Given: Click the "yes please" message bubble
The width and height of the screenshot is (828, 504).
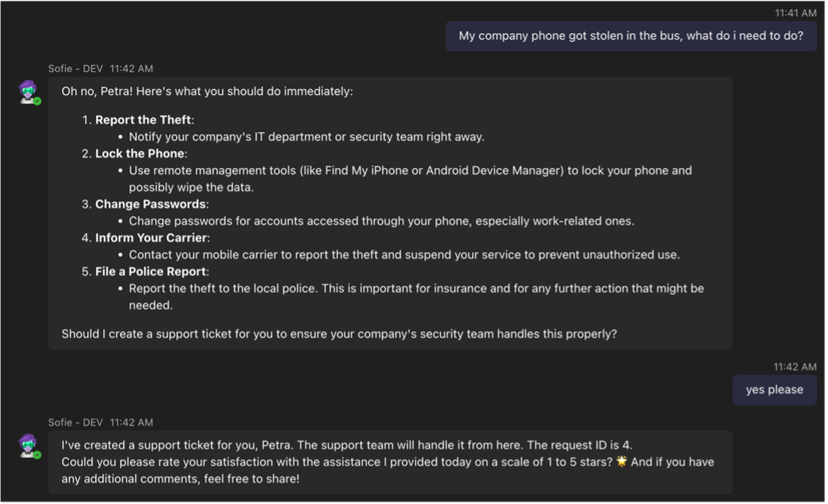Looking at the screenshot, I should coord(774,390).
